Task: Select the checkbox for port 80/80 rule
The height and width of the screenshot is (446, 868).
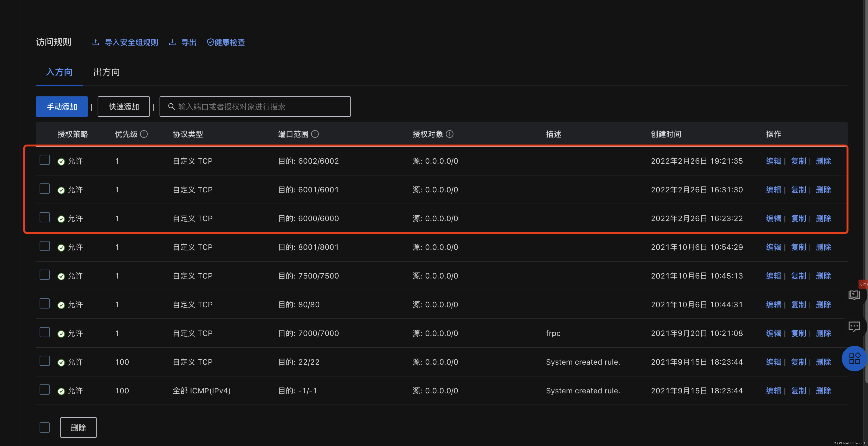Action: [45, 303]
